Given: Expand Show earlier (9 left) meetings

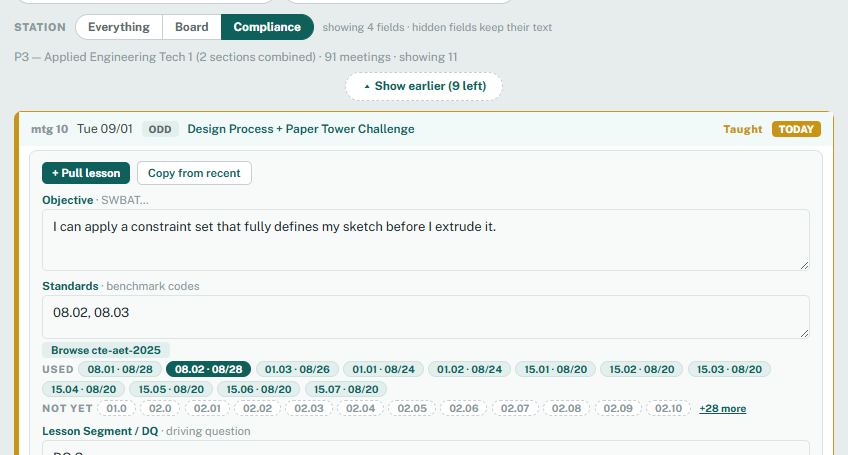Looking at the screenshot, I should 424,86.
